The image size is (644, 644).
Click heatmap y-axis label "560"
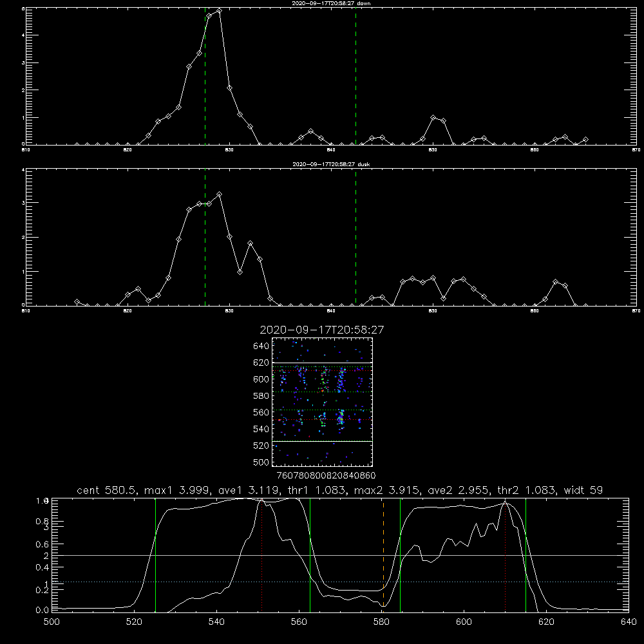(x=261, y=412)
